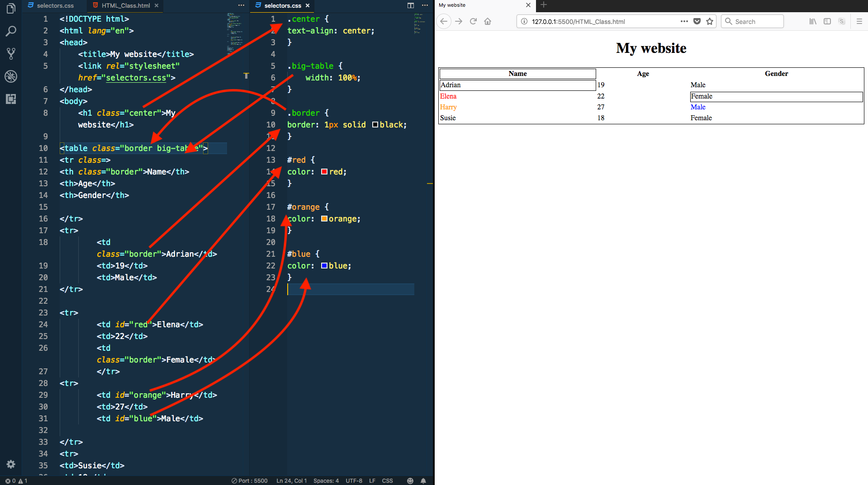Viewport: 868px width, 485px height.
Task: Click the bordered Female cell
Action: click(776, 96)
